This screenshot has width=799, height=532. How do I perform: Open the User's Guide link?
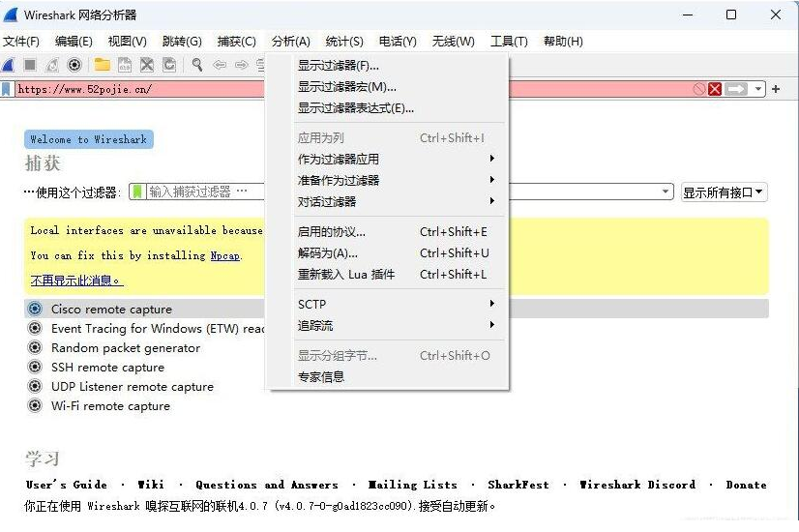click(x=66, y=485)
